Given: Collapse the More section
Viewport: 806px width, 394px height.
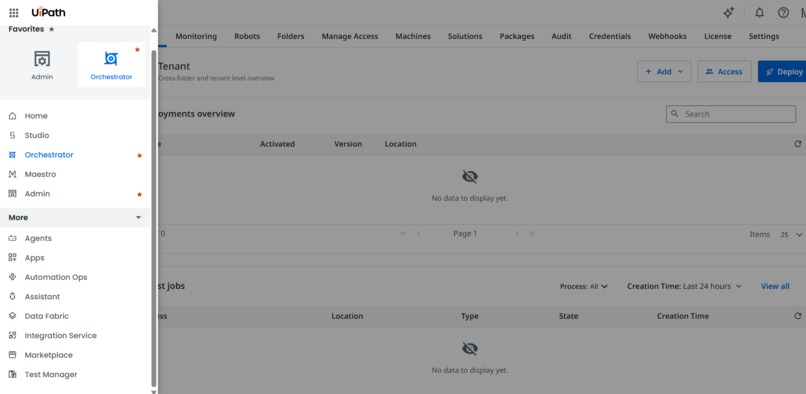Looking at the screenshot, I should pos(75,218).
